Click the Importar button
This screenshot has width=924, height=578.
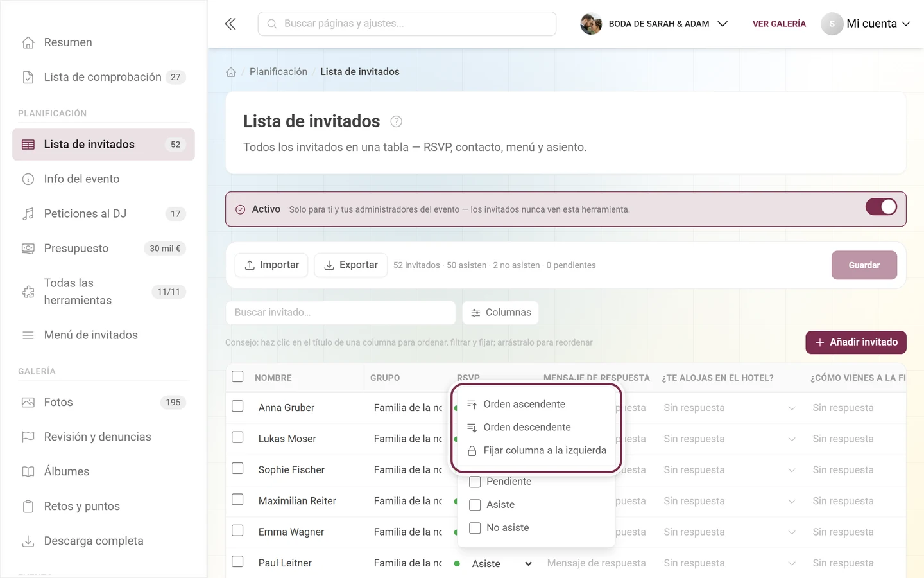point(271,265)
